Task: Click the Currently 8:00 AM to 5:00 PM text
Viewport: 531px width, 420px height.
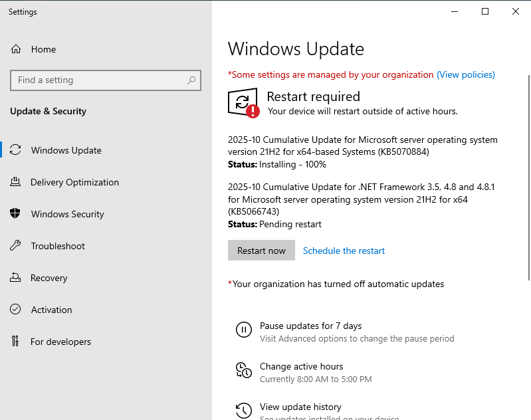Action: point(316,379)
